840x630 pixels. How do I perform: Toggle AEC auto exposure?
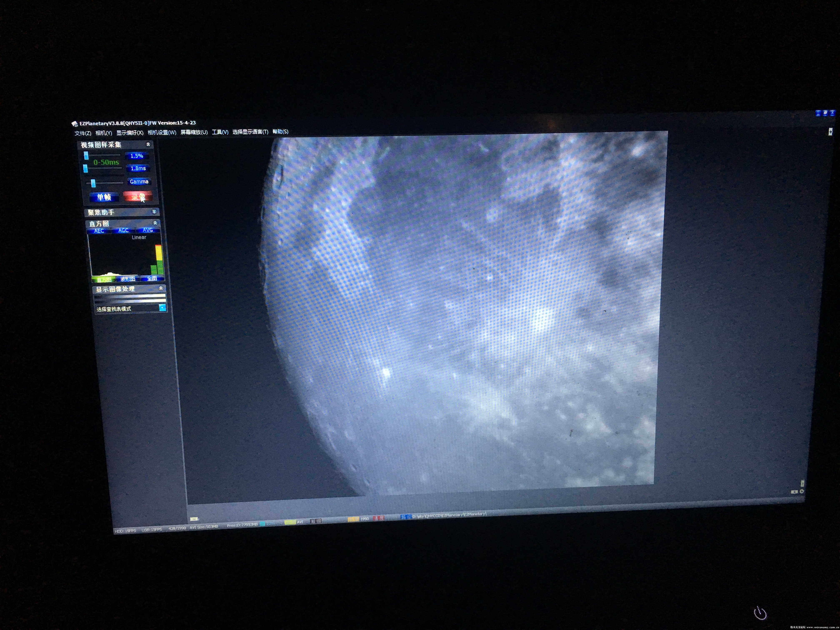(99, 231)
